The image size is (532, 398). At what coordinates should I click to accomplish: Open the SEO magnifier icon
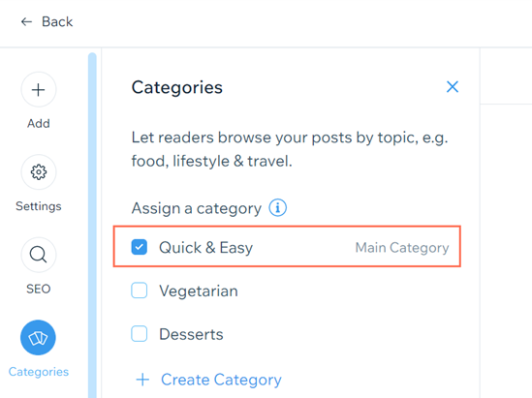coord(39,255)
